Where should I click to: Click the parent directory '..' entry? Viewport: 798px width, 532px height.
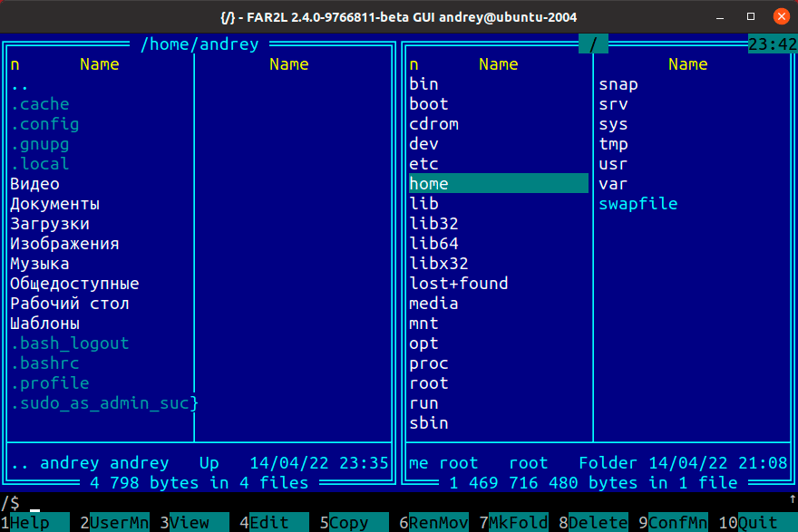pos(20,85)
